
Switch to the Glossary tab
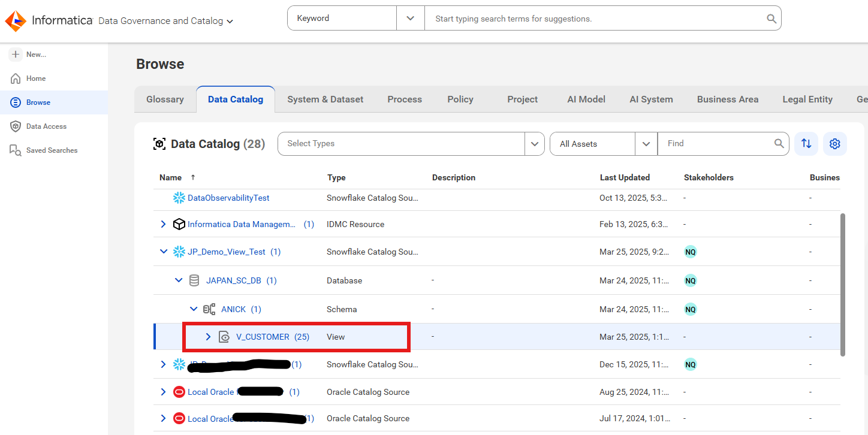tap(165, 99)
